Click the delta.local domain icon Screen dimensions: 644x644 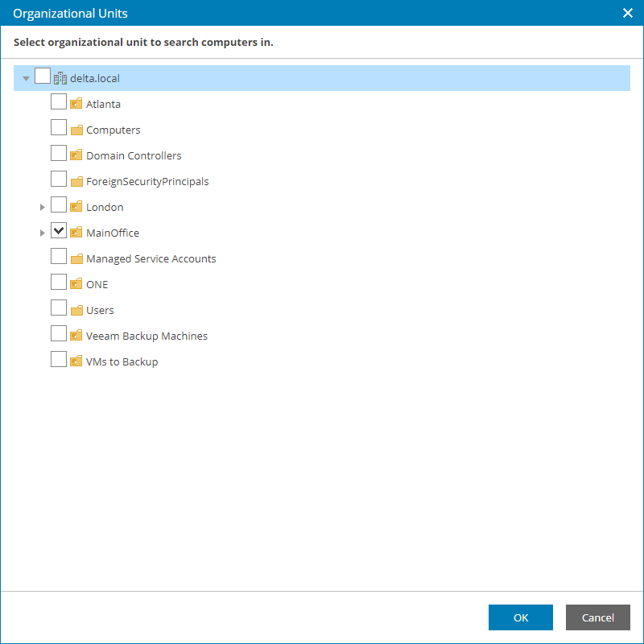pos(60,77)
